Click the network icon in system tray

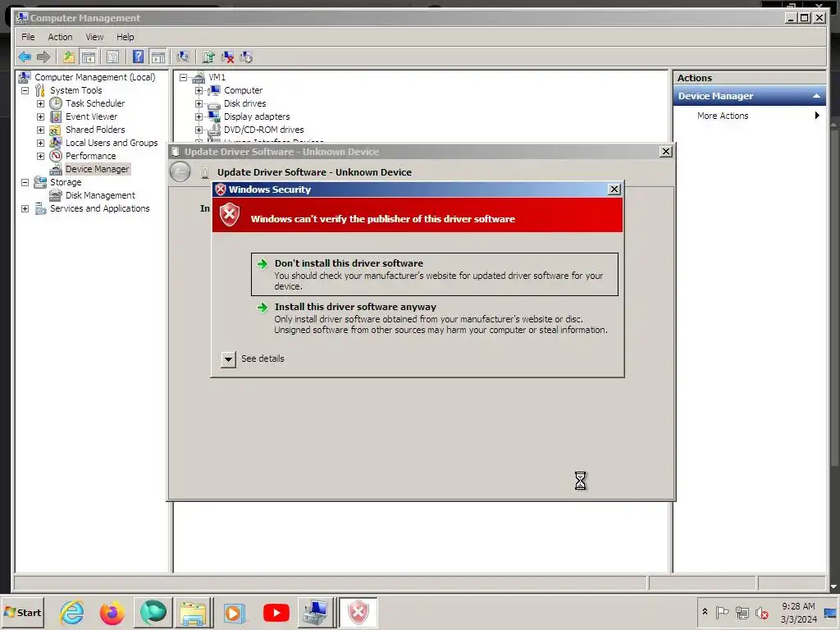click(x=742, y=612)
